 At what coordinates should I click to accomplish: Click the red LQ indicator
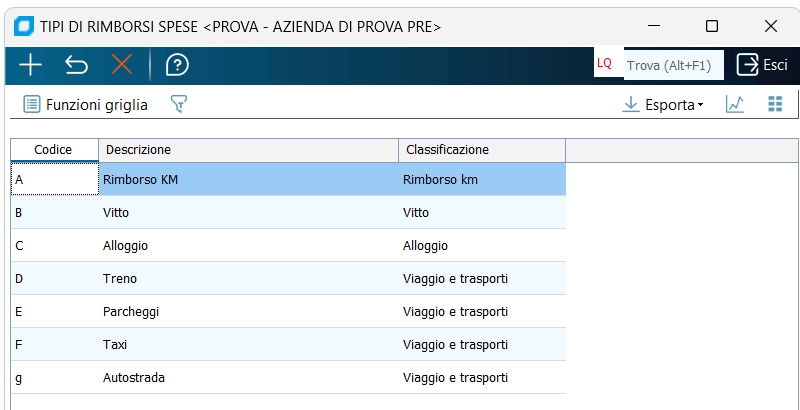tap(604, 64)
